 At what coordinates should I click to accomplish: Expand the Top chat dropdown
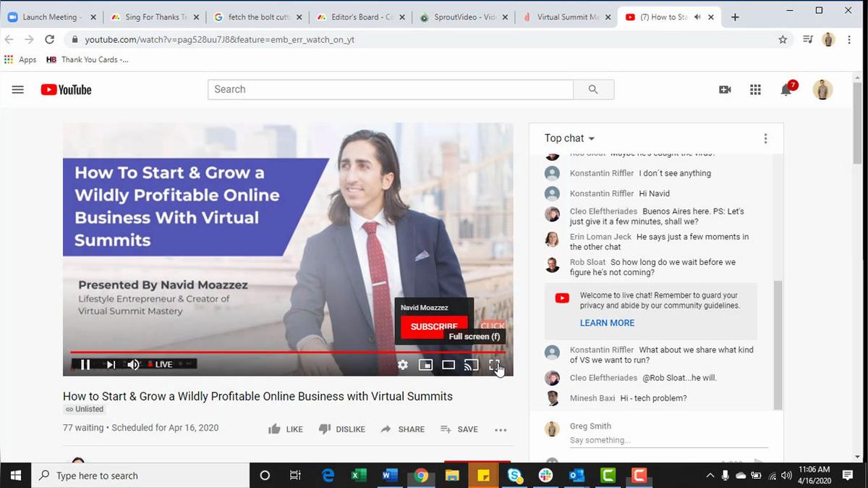(570, 138)
